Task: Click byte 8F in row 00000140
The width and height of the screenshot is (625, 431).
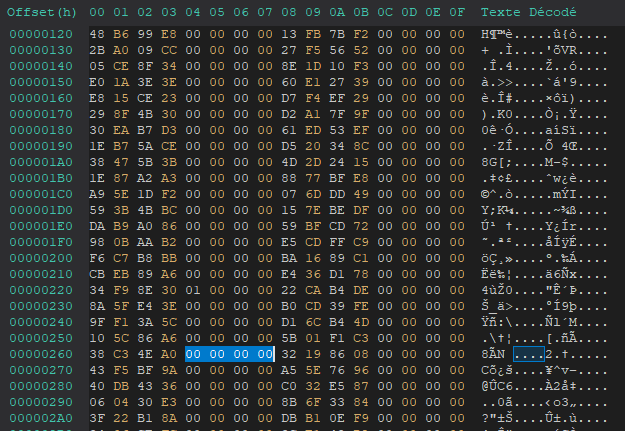Action: tap(145, 66)
